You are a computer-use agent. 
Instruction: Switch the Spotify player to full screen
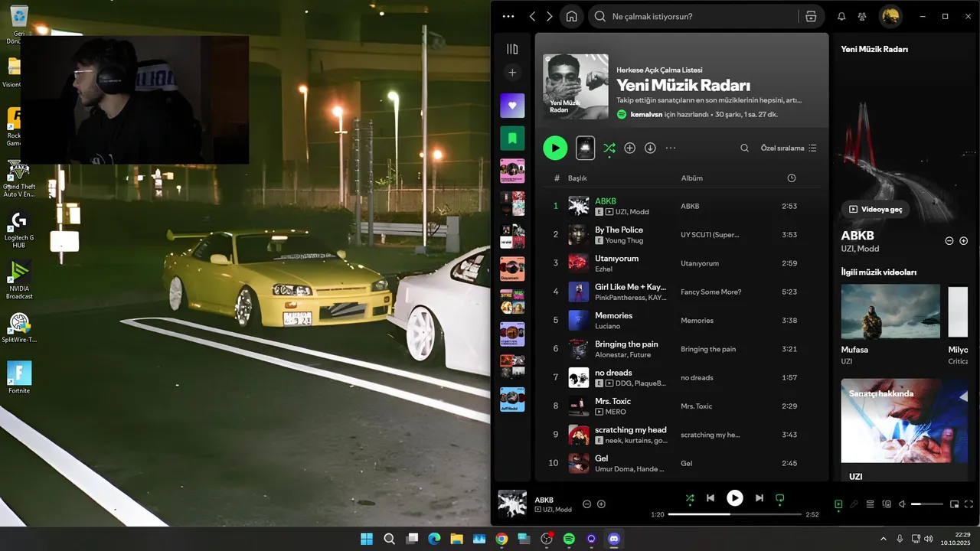click(969, 504)
